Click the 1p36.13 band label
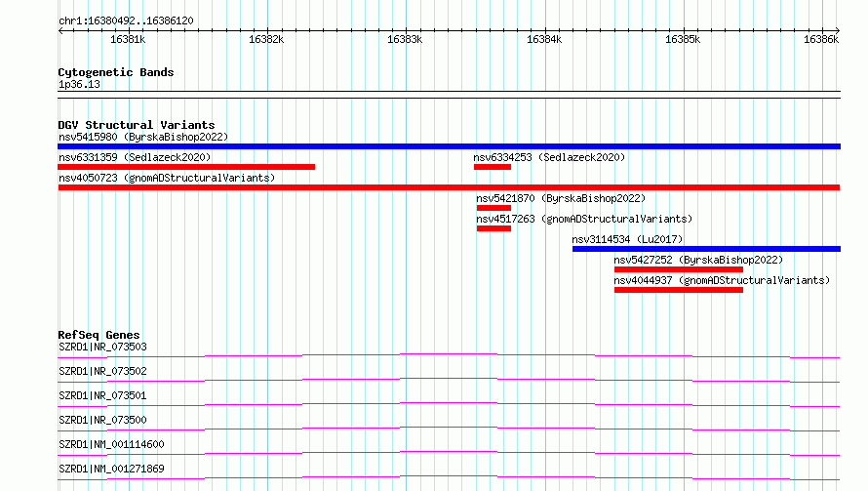Screen dimensions: 868x491 79,84
